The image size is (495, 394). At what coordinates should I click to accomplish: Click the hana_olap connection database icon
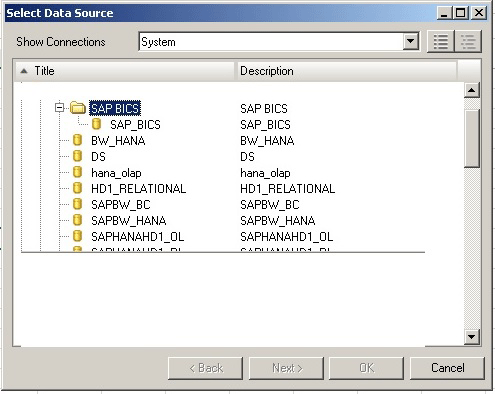tap(77, 172)
